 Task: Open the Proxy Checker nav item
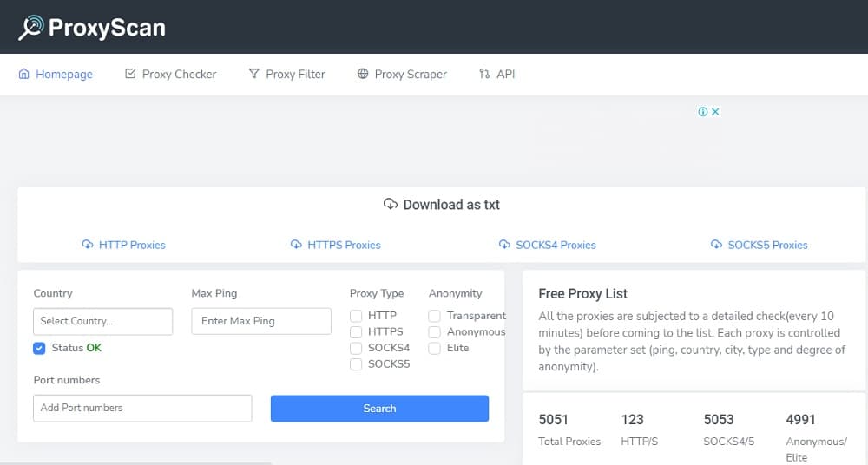pyautogui.click(x=170, y=75)
